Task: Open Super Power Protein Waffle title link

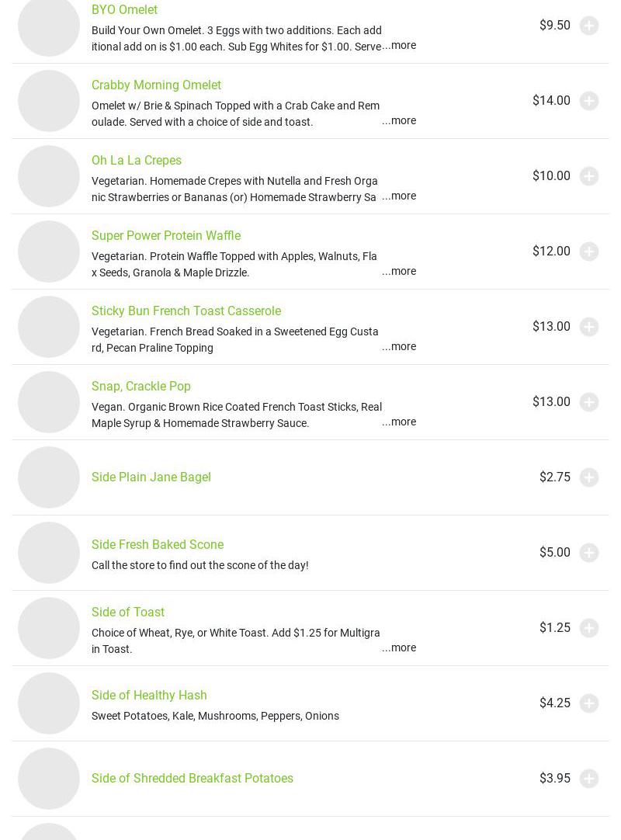Action: click(x=166, y=235)
